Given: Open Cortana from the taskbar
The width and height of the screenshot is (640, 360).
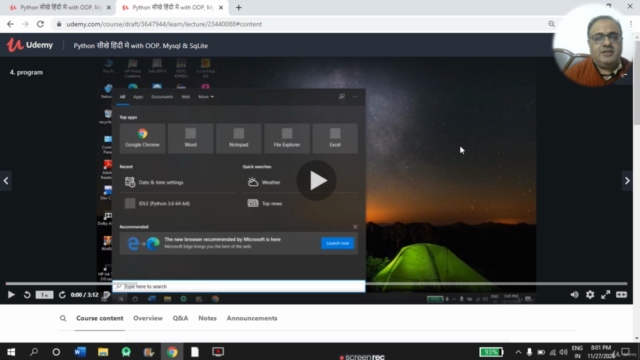Looking at the screenshot, I should click(56, 352).
